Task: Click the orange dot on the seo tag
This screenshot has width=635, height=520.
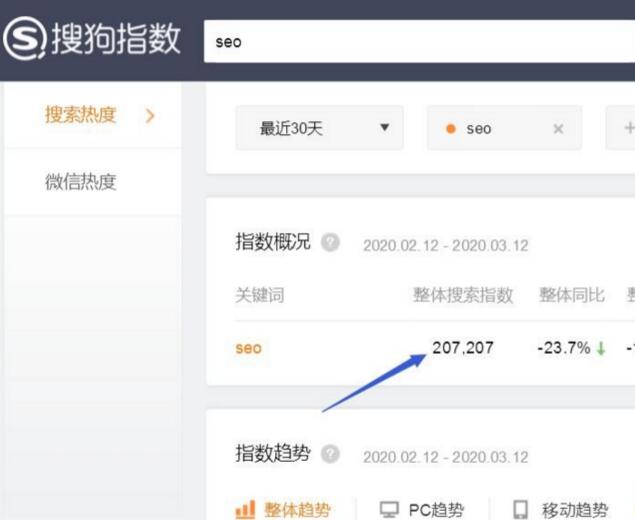Action: 451,129
